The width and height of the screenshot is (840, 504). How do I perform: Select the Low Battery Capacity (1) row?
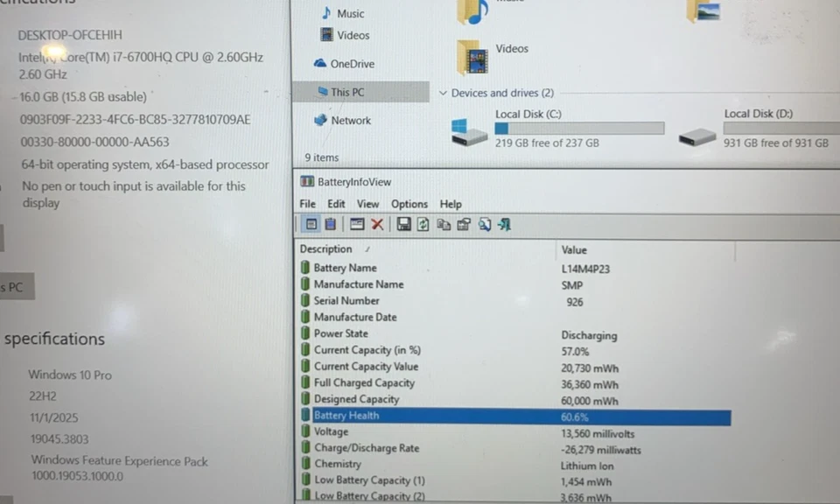(x=514, y=480)
